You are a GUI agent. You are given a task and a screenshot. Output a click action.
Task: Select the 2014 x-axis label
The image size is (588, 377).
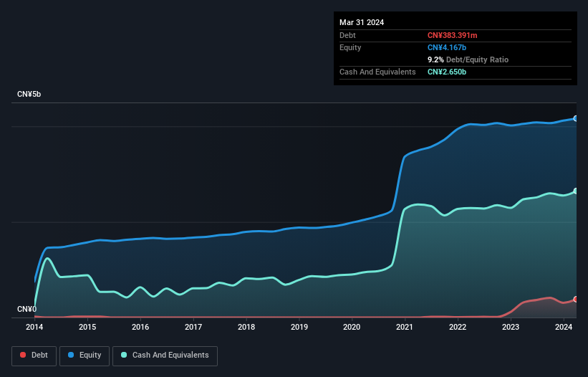click(x=34, y=327)
